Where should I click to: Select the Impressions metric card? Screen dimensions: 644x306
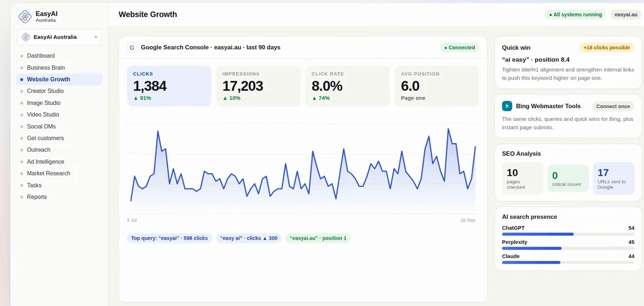point(258,86)
